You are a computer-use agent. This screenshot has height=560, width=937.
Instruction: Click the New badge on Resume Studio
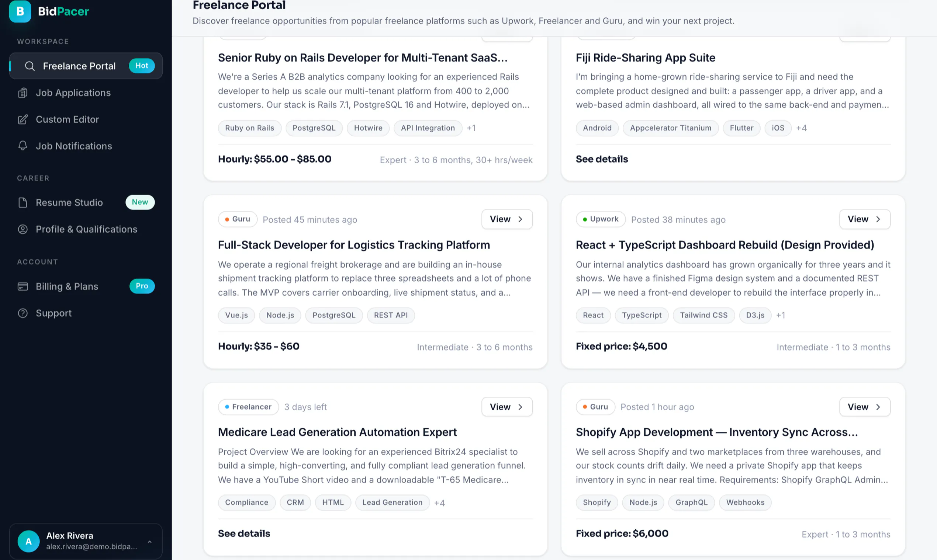140,202
